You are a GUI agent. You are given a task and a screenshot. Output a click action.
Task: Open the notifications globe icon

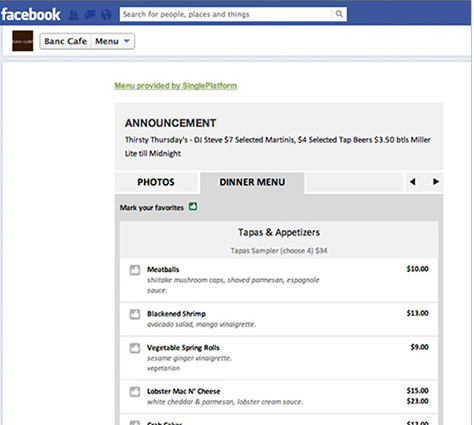[x=106, y=15]
